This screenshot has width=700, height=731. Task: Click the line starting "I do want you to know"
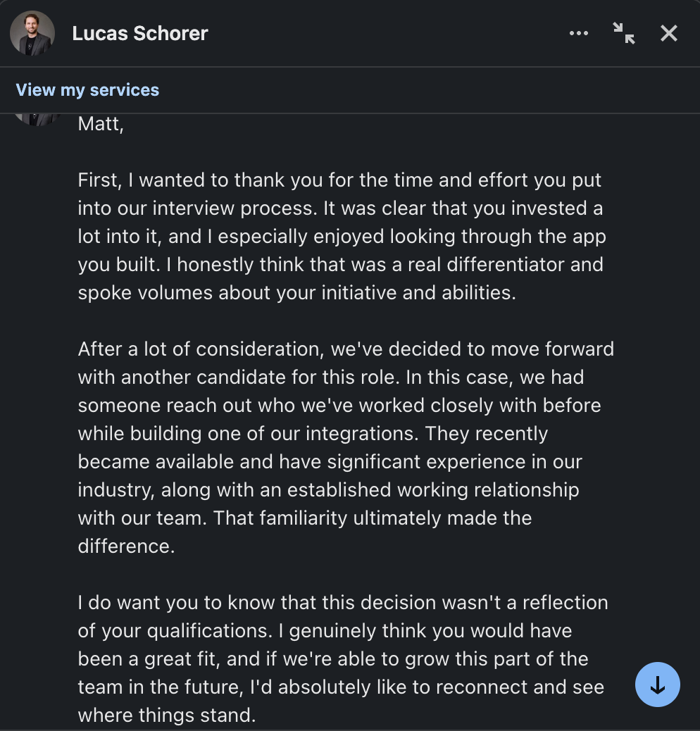342,603
